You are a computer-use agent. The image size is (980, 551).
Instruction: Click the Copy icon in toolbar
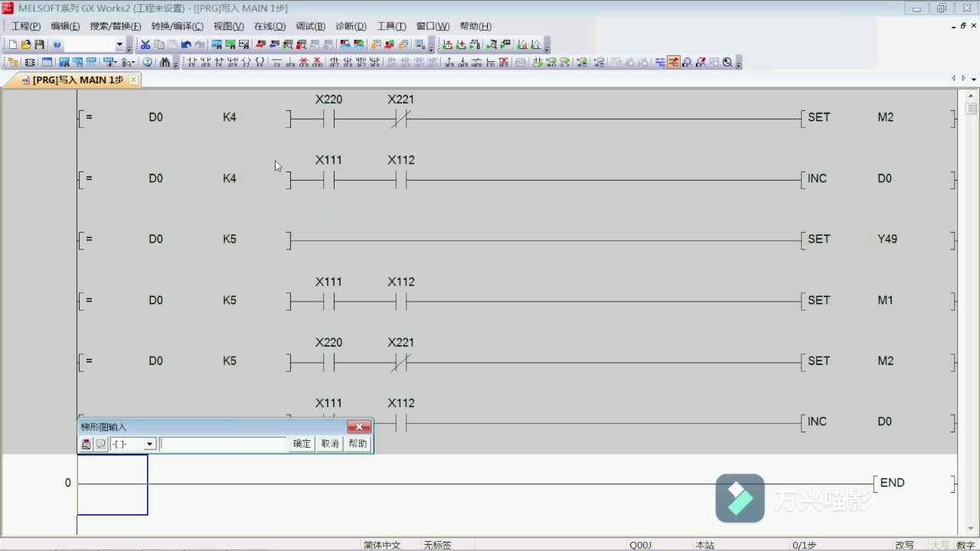coord(158,45)
